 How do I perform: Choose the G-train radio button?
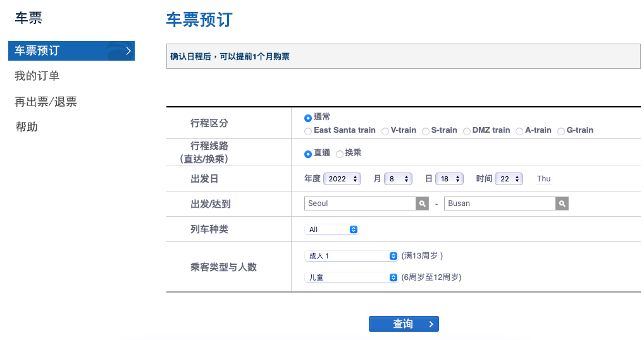(560, 131)
